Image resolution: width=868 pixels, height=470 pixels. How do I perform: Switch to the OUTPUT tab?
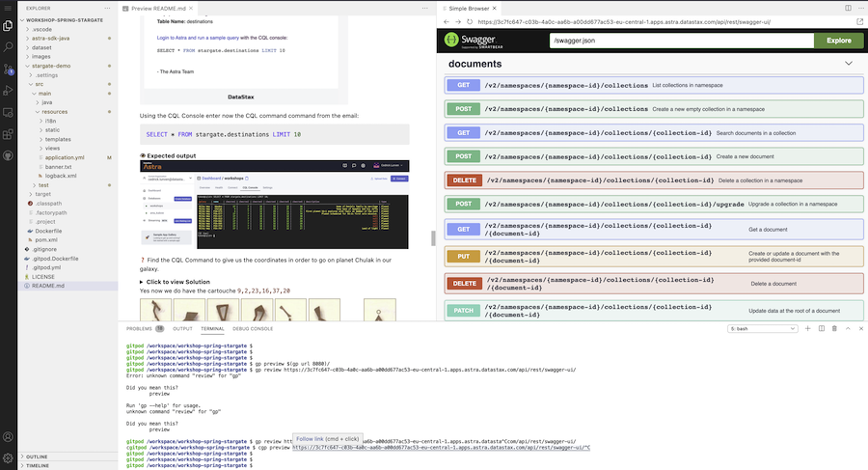point(182,329)
